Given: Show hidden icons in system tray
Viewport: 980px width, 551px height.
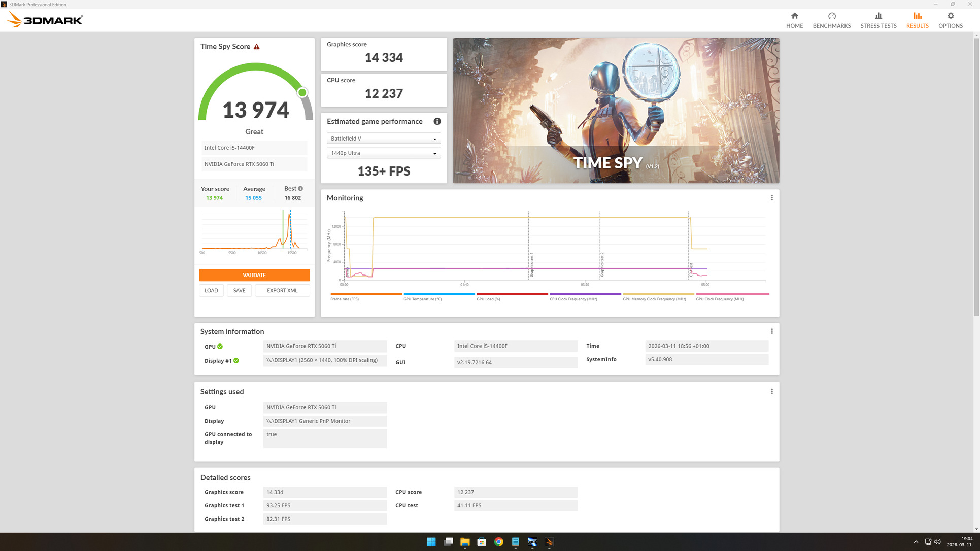Looking at the screenshot, I should click(x=916, y=542).
